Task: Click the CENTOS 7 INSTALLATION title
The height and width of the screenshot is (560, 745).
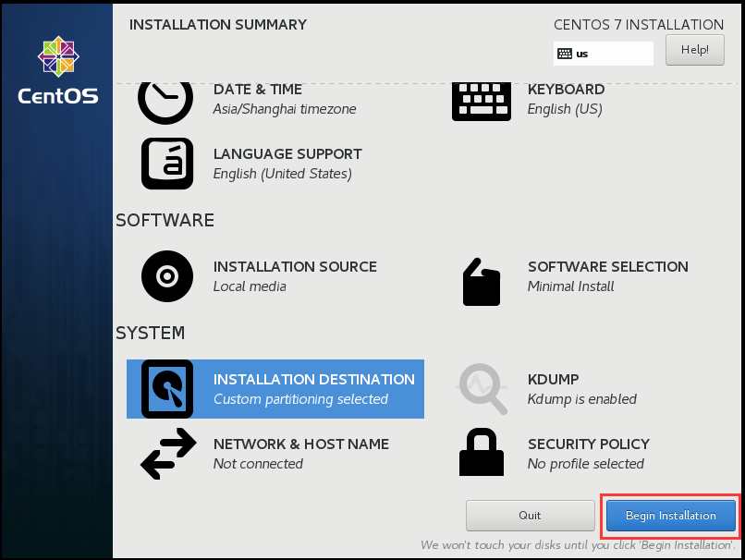Action: tap(639, 25)
